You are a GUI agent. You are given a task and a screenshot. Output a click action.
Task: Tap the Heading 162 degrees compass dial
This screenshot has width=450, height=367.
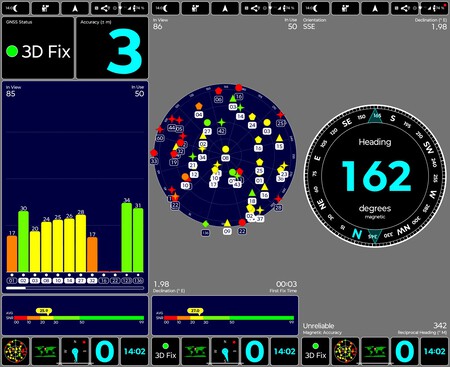tap(375, 176)
